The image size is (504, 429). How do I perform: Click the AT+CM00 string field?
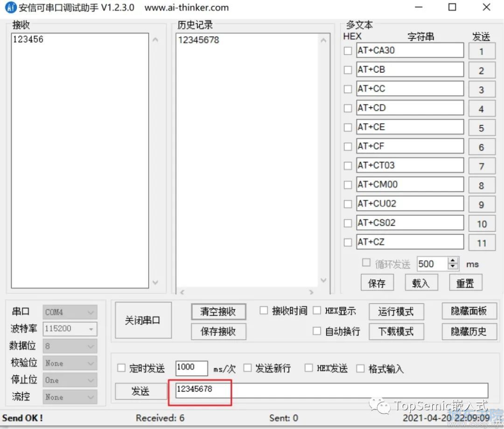[410, 184]
